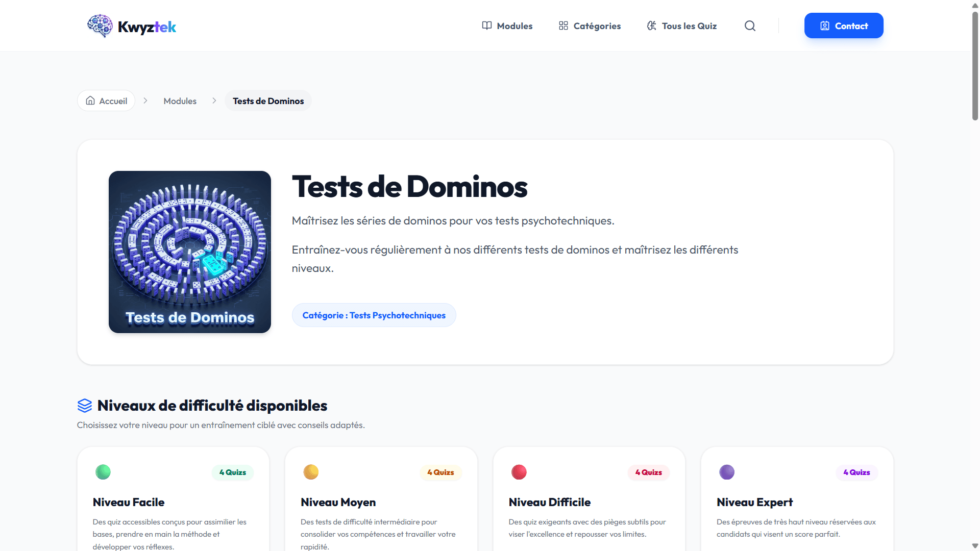Click the Accueil breadcrumb text
The height and width of the screenshot is (551, 980).
113,101
